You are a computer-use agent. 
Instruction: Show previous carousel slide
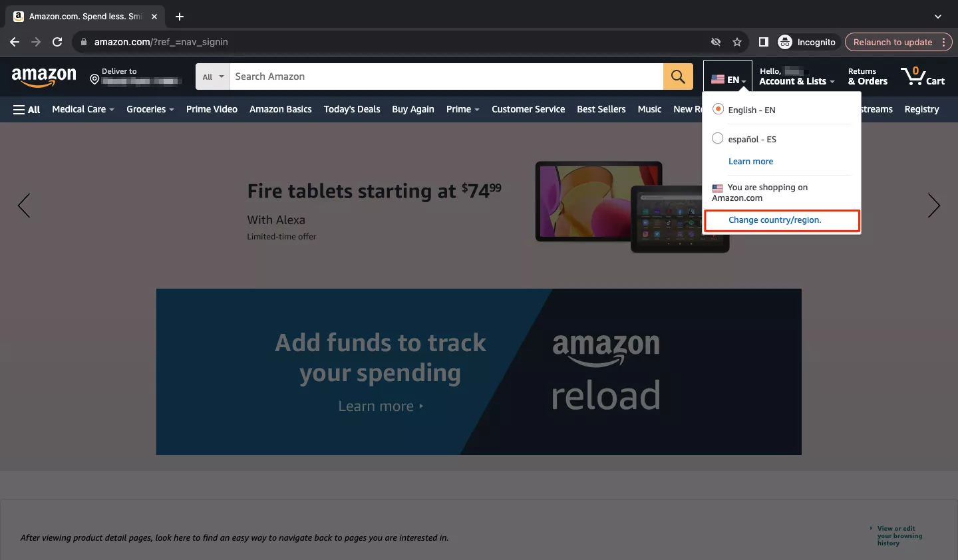24,206
